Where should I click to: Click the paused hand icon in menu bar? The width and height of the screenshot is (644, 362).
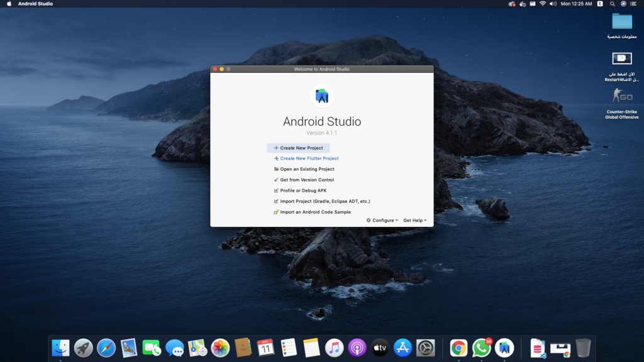[523, 4]
